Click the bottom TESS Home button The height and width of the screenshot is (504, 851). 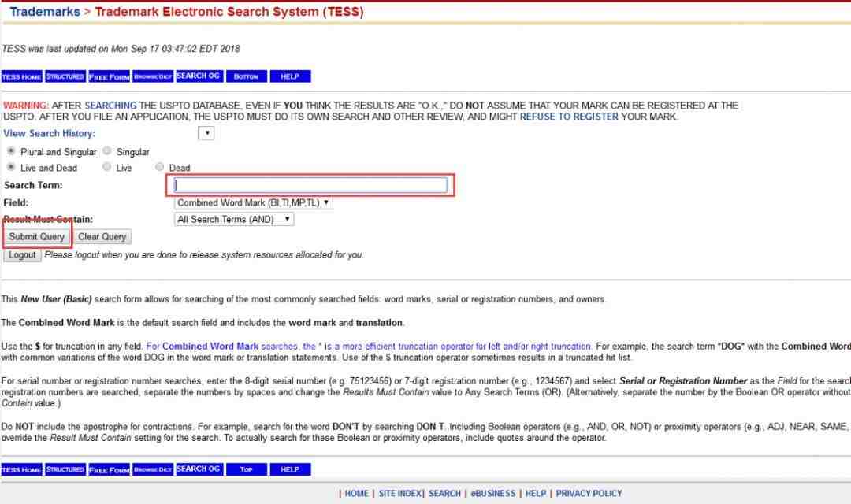(22, 469)
